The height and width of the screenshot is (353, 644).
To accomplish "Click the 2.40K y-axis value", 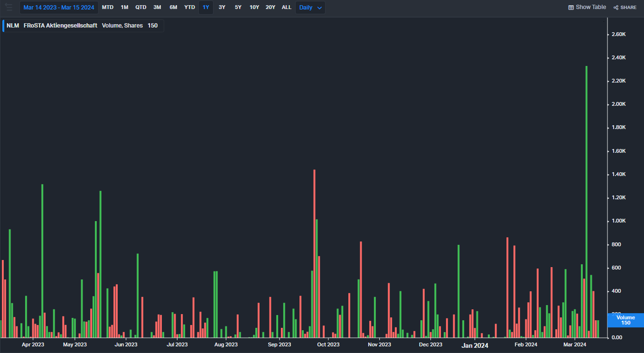I will click(618, 58).
